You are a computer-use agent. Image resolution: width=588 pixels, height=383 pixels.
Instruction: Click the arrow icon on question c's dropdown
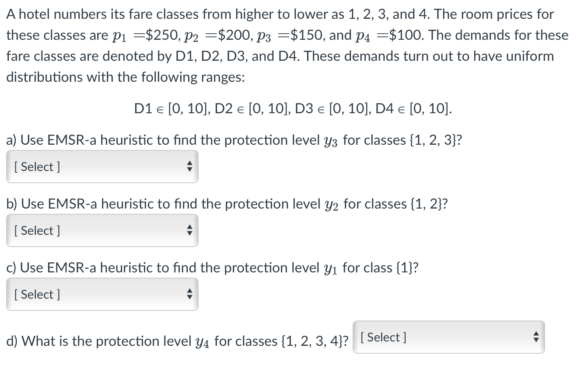(x=189, y=294)
